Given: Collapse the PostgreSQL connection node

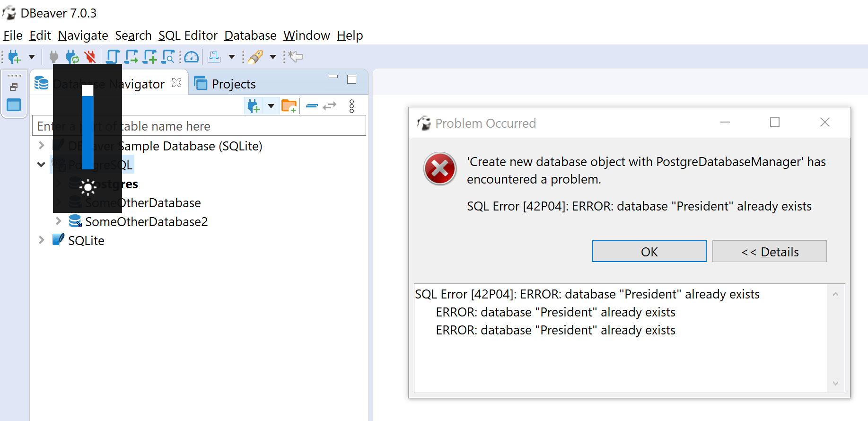Looking at the screenshot, I should 41,165.
